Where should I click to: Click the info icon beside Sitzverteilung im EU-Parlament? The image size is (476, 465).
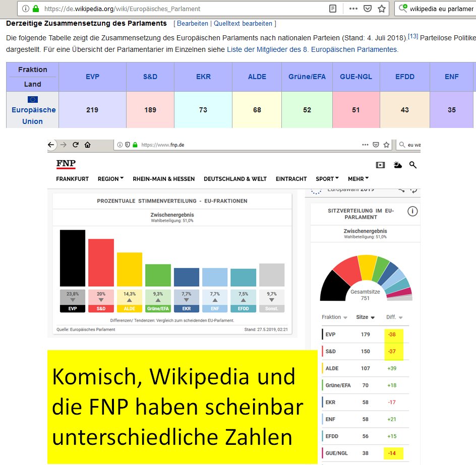(412, 211)
